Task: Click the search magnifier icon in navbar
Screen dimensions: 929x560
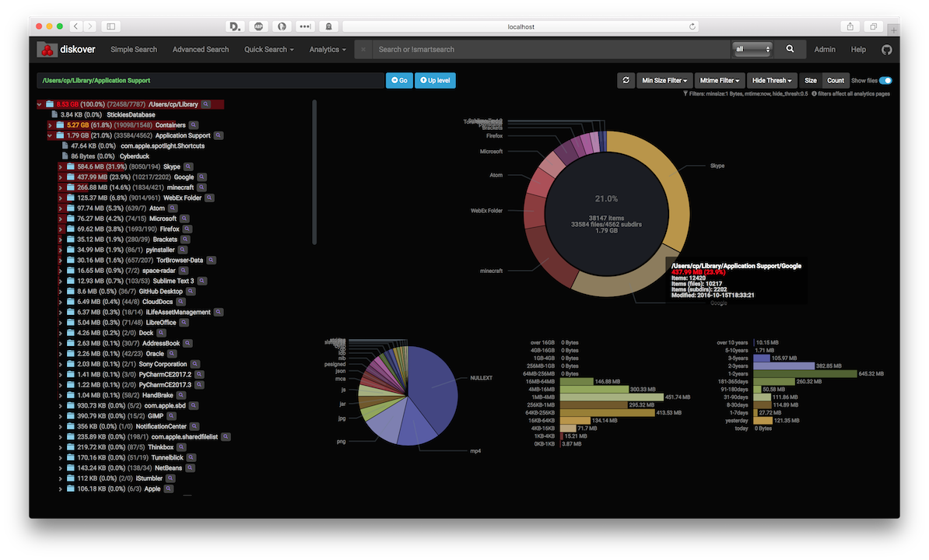Action: pyautogui.click(x=790, y=49)
